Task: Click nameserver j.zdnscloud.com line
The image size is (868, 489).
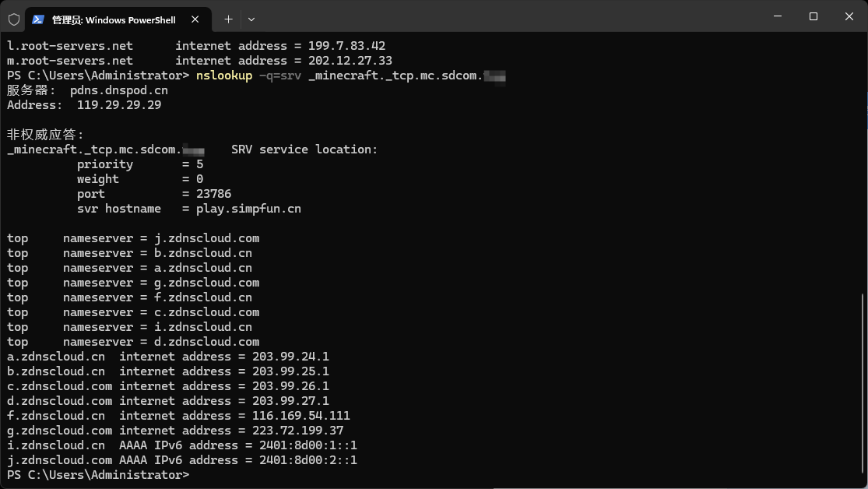Action: click(133, 238)
